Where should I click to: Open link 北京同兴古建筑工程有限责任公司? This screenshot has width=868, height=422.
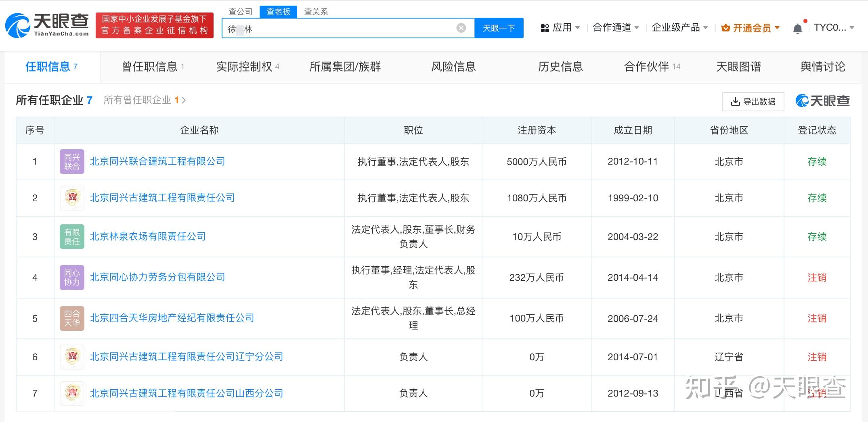point(162,198)
